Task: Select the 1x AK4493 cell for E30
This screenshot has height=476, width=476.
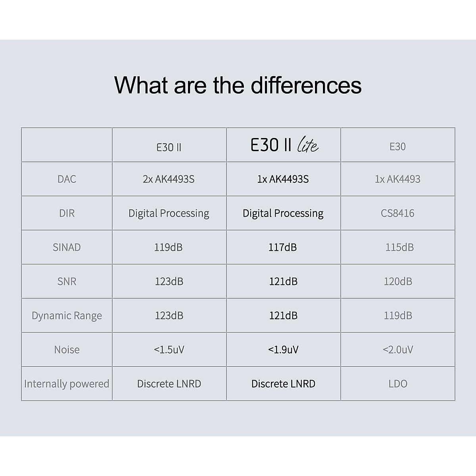Action: click(397, 179)
